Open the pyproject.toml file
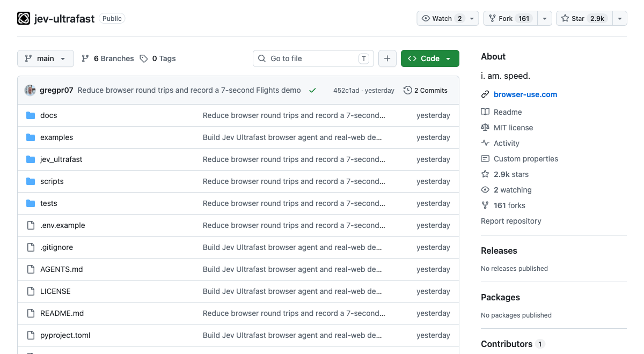The height and width of the screenshot is (354, 644). point(65,335)
